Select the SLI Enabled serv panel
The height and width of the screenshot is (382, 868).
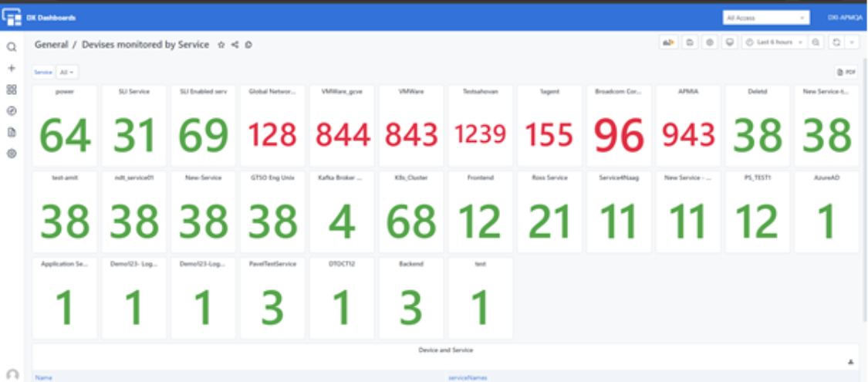tap(204, 127)
